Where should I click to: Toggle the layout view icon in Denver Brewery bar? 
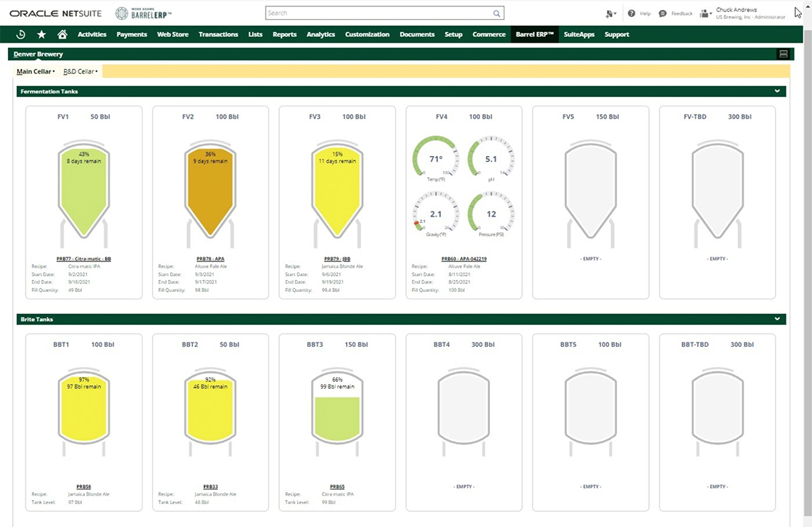click(x=783, y=54)
